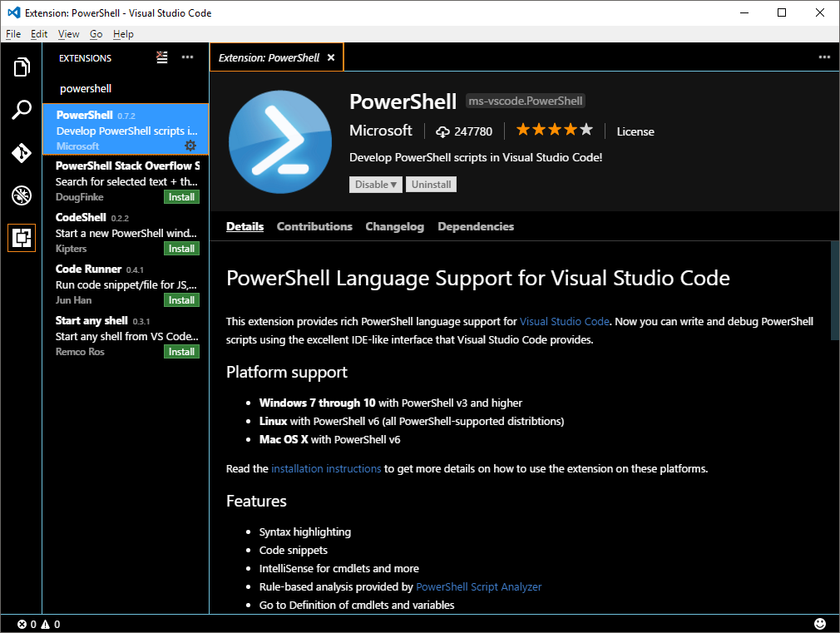Switch to the Details tab
The image size is (840, 633).
click(x=245, y=226)
